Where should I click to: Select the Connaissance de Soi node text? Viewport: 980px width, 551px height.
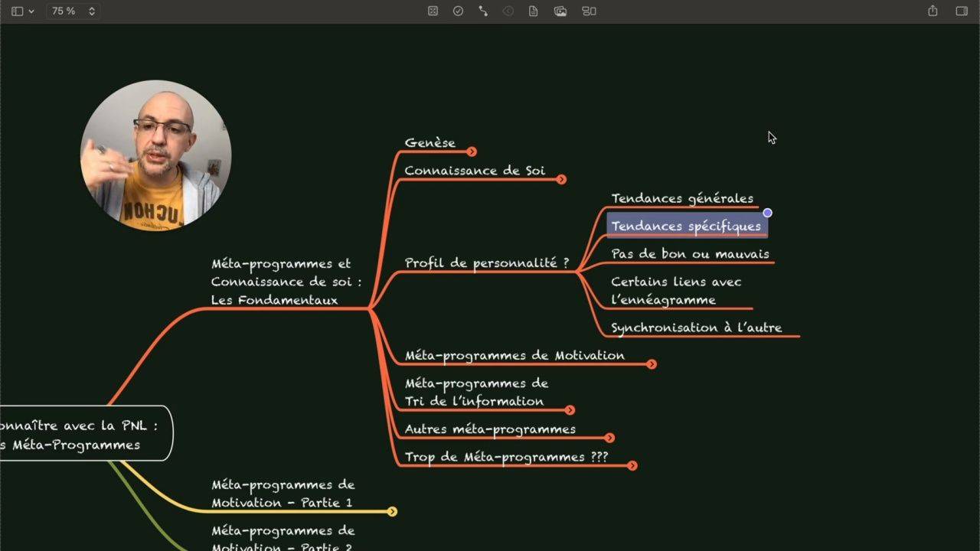click(475, 170)
